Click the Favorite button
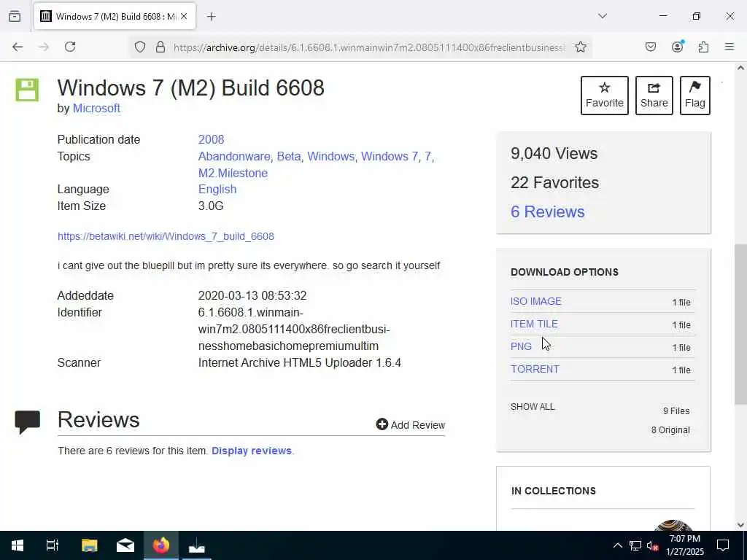This screenshot has width=747, height=560. tap(605, 96)
